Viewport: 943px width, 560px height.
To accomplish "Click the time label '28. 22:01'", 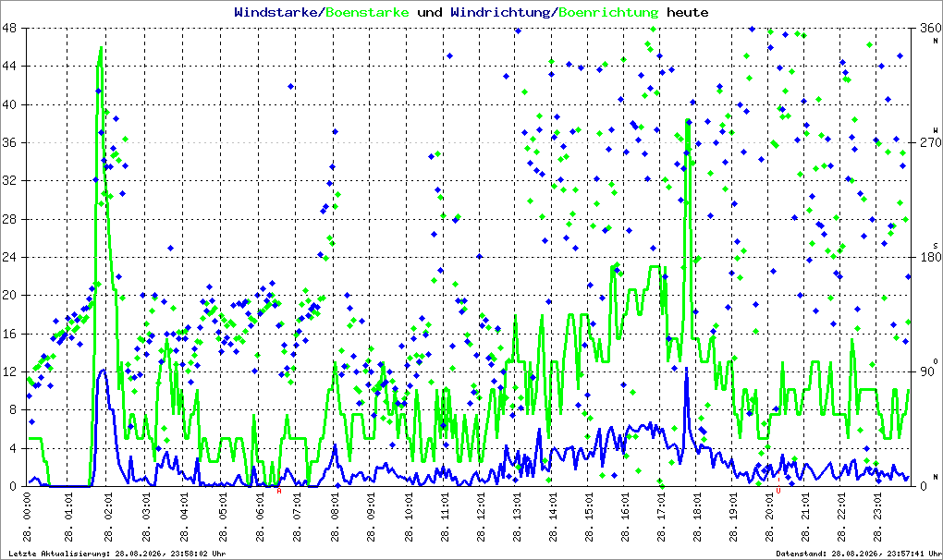I will pyautogui.click(x=842, y=517).
